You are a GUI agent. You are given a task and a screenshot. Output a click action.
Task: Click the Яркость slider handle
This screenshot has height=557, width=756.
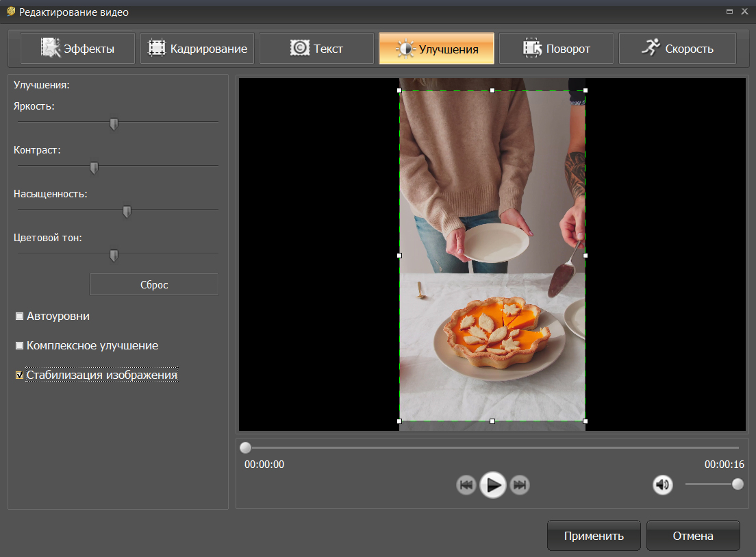click(x=114, y=125)
